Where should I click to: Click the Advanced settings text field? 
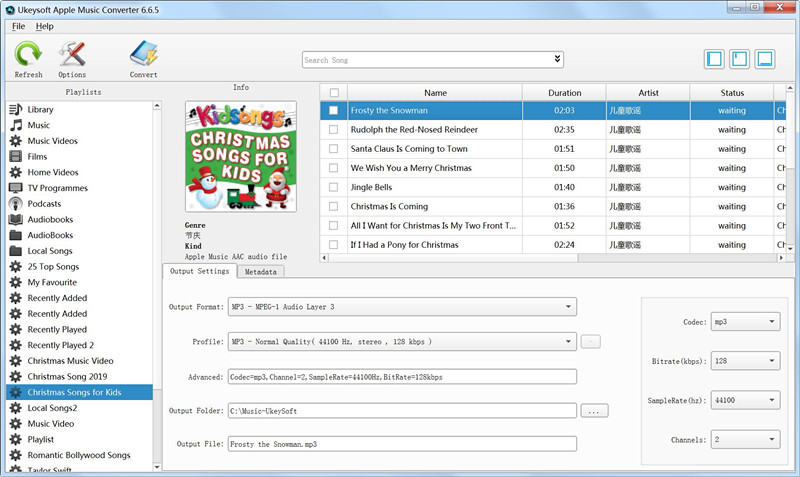[x=402, y=377]
